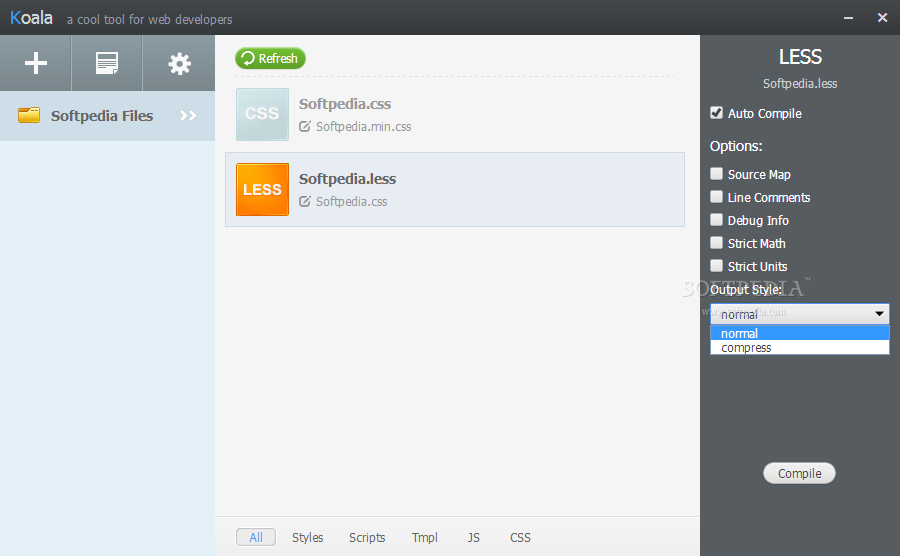Viewport: 900px width, 556px height.
Task: Switch to the All filter tab
Action: point(256,538)
